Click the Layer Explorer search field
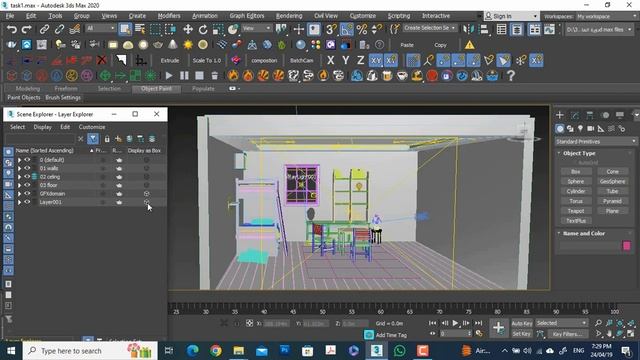 coord(40,139)
